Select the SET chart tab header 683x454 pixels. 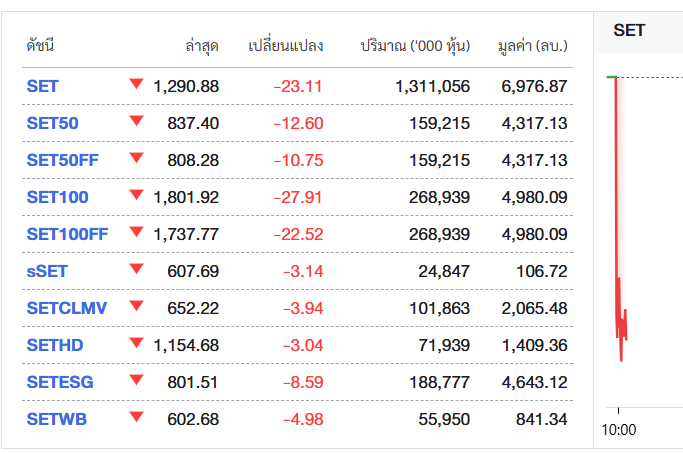point(629,30)
